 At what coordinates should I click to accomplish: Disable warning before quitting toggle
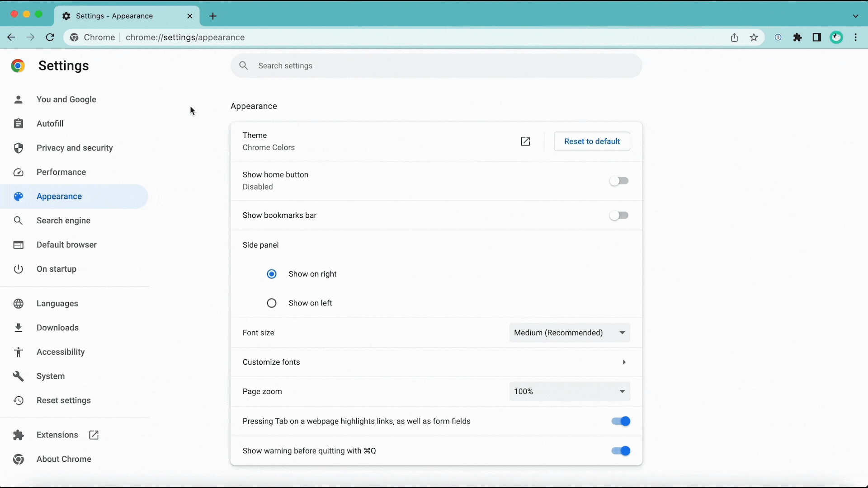[x=621, y=451]
